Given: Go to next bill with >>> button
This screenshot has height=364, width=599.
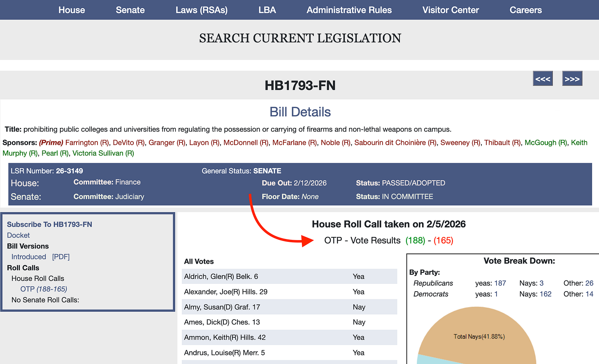Looking at the screenshot, I should (572, 79).
